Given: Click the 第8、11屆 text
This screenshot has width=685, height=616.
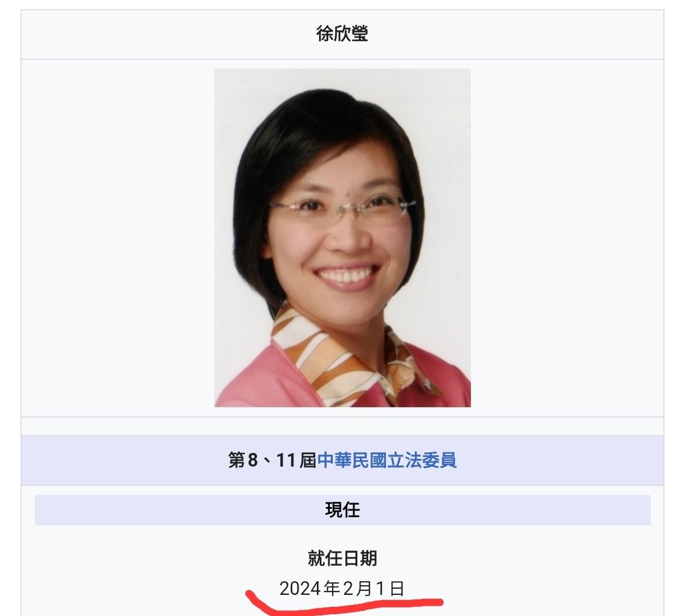Looking at the screenshot, I should 272,460.
